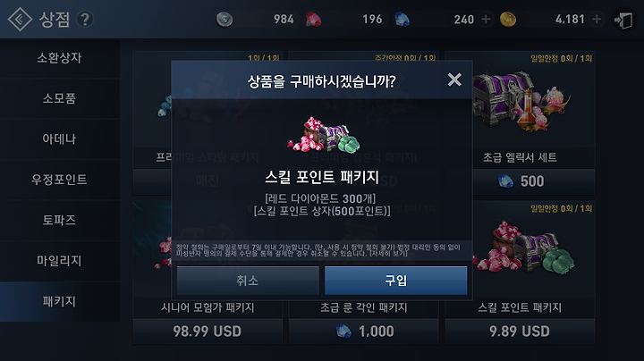Cancel the purchase with 취소
The image size is (644, 361).
pos(248,281)
